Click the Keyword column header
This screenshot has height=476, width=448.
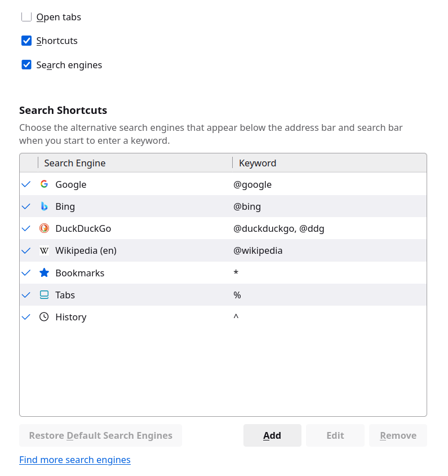click(257, 163)
